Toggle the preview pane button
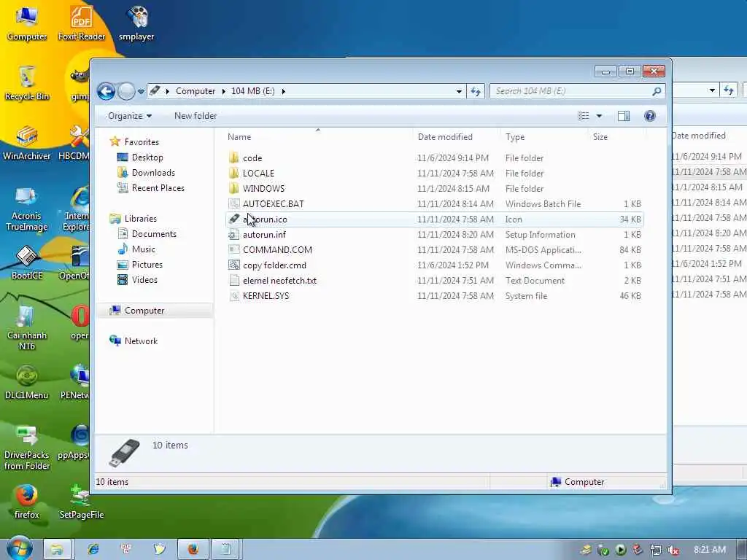The height and width of the screenshot is (560, 747). [x=624, y=116]
